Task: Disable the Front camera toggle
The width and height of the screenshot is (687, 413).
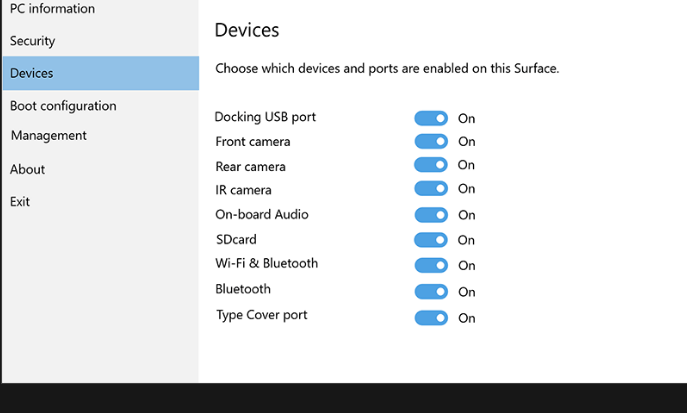Action: coord(431,141)
